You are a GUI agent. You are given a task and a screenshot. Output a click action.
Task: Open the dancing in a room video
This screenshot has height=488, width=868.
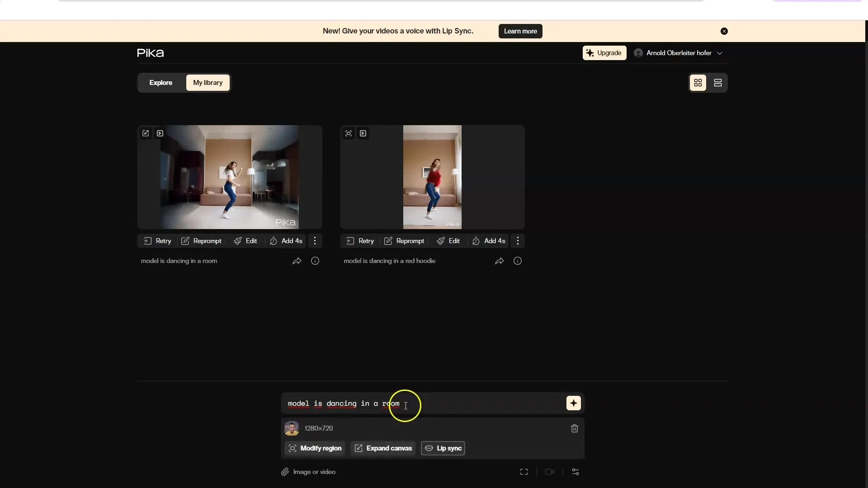[x=230, y=177]
